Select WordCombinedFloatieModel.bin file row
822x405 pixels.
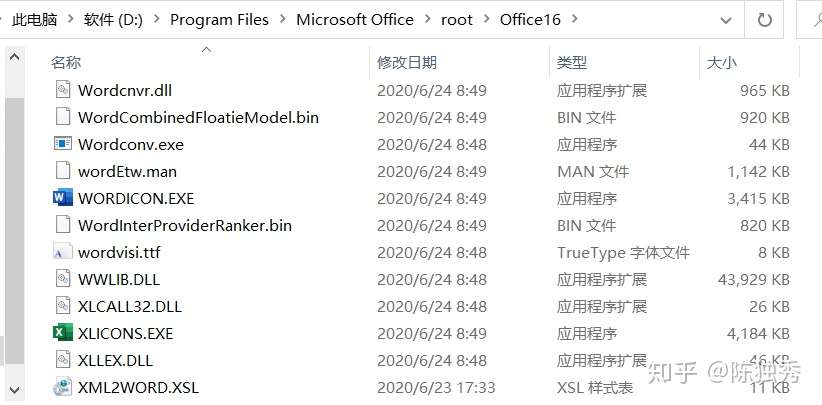click(x=422, y=117)
